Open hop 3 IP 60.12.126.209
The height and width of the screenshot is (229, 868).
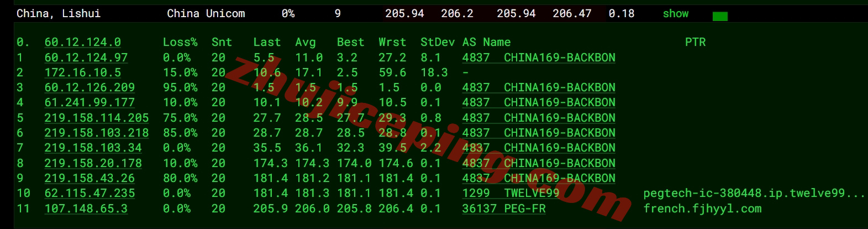pyautogui.click(x=90, y=87)
